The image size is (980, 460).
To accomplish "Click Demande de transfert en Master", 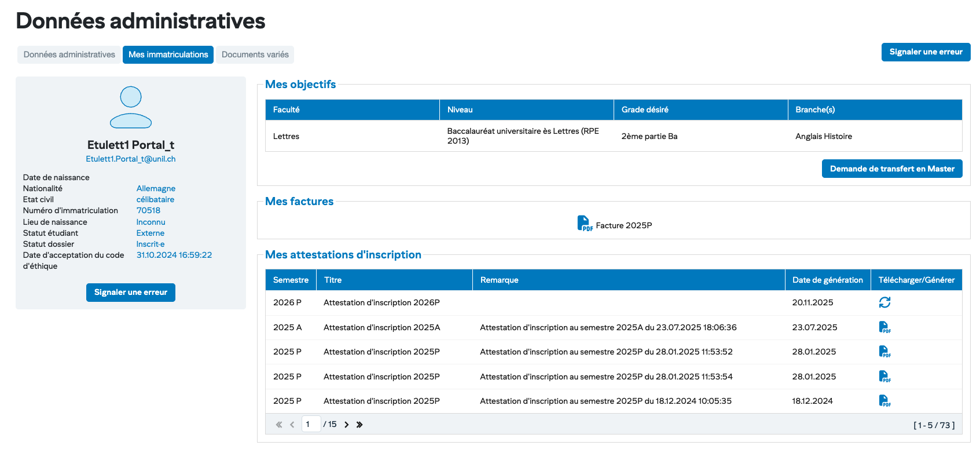I will tap(891, 169).
